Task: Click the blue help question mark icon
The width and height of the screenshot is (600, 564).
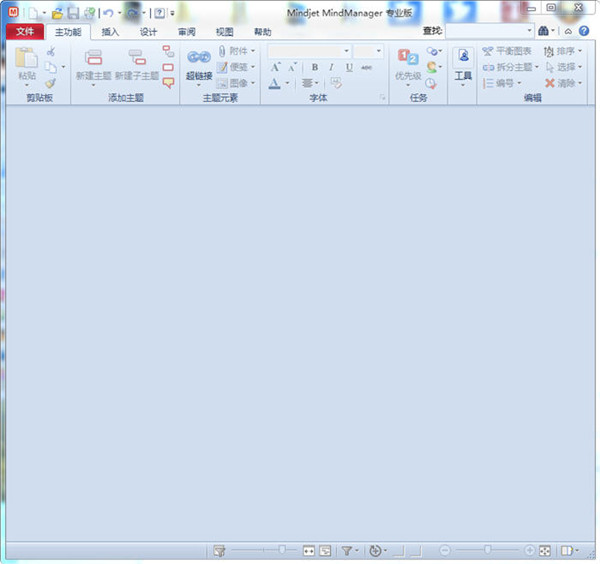Action: point(584,31)
